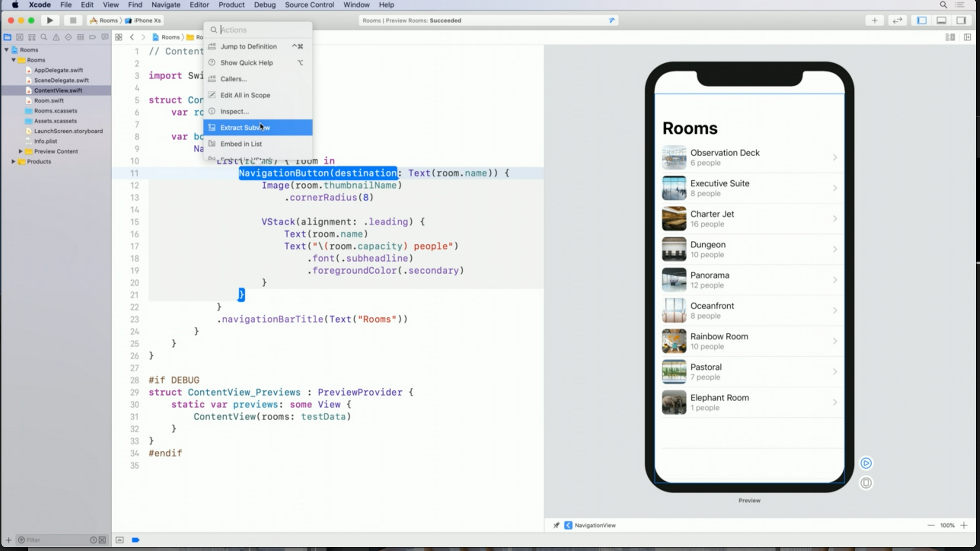Image resolution: width=980 pixels, height=551 pixels.
Task: Click the preview on device icon
Action: pyautogui.click(x=866, y=483)
